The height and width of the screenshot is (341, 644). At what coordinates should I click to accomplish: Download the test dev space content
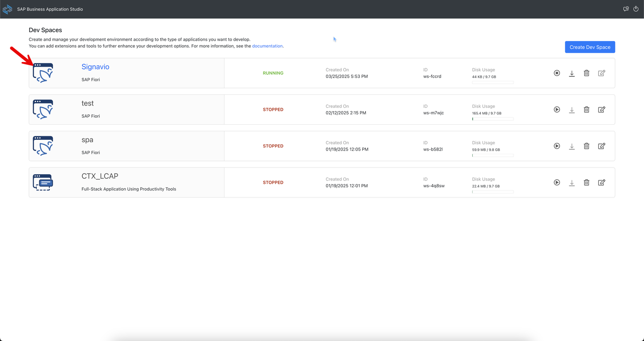(572, 110)
